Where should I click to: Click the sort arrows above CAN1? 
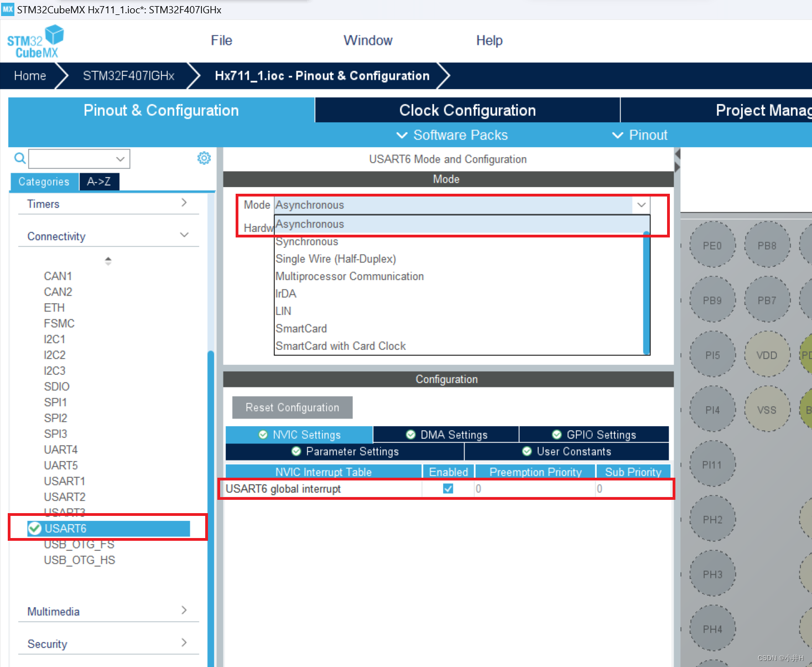coord(108,261)
